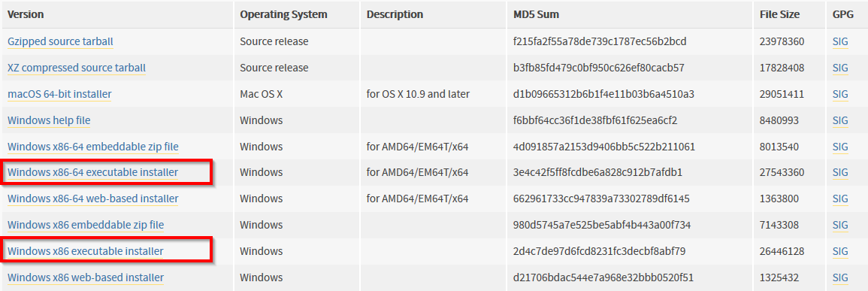Viewport: 868px width, 291px height.
Task: Open SIG for x86-64 executable installer row
Action: click(x=839, y=172)
